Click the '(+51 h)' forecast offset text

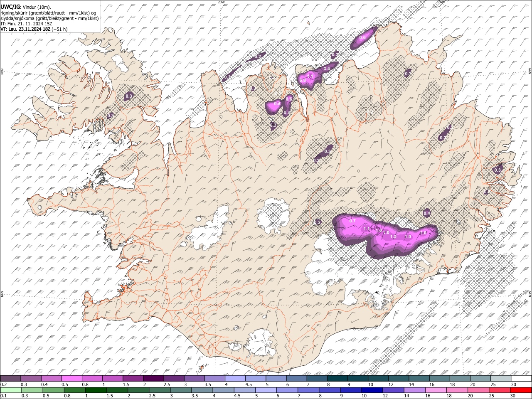60,29
